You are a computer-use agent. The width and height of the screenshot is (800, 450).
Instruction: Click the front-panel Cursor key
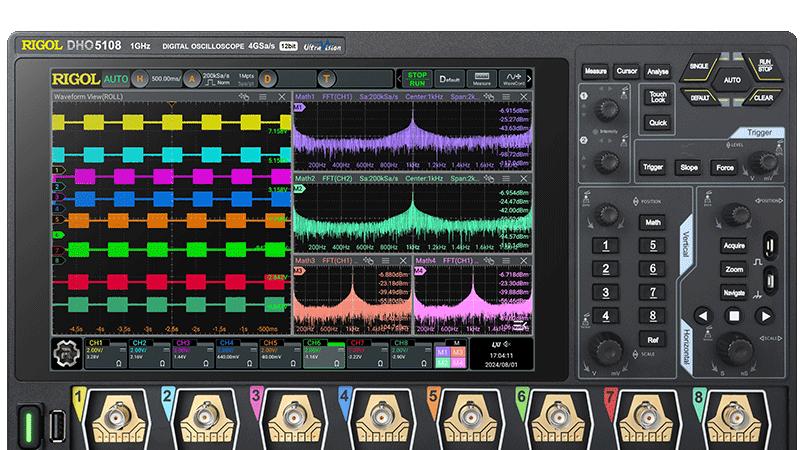(627, 71)
